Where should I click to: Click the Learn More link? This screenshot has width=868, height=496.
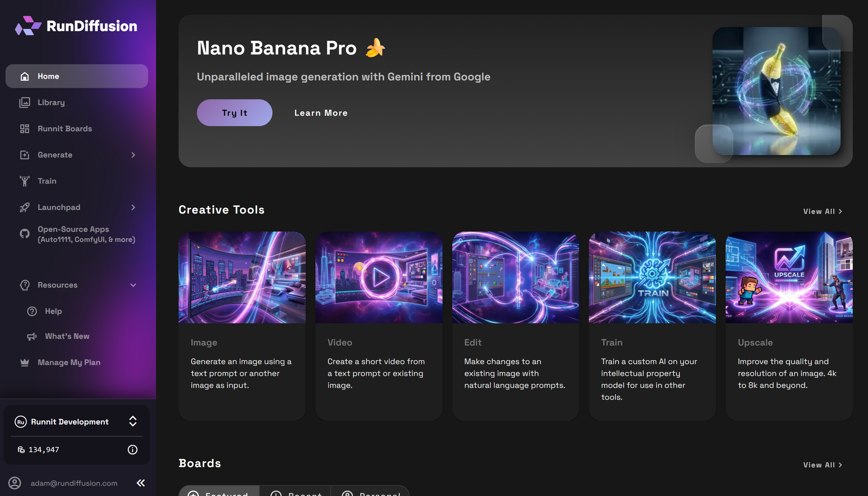coord(321,113)
